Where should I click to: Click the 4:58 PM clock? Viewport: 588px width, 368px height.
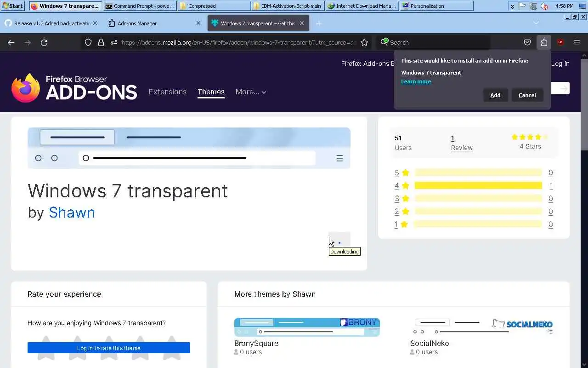click(564, 6)
